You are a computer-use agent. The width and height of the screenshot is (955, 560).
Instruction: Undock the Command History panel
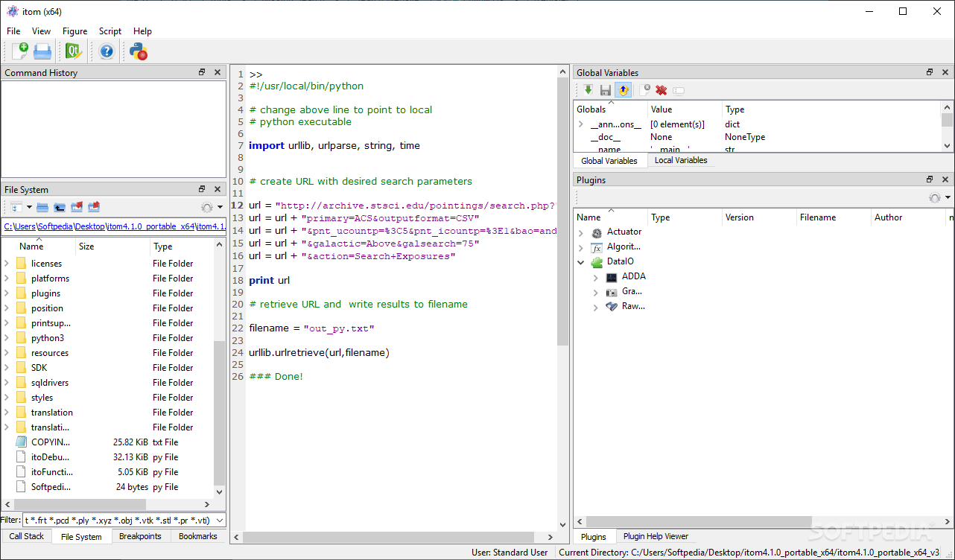click(202, 72)
